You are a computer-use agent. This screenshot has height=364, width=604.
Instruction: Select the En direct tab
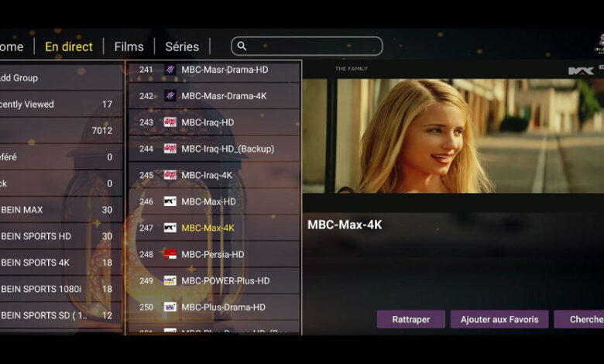click(x=69, y=46)
